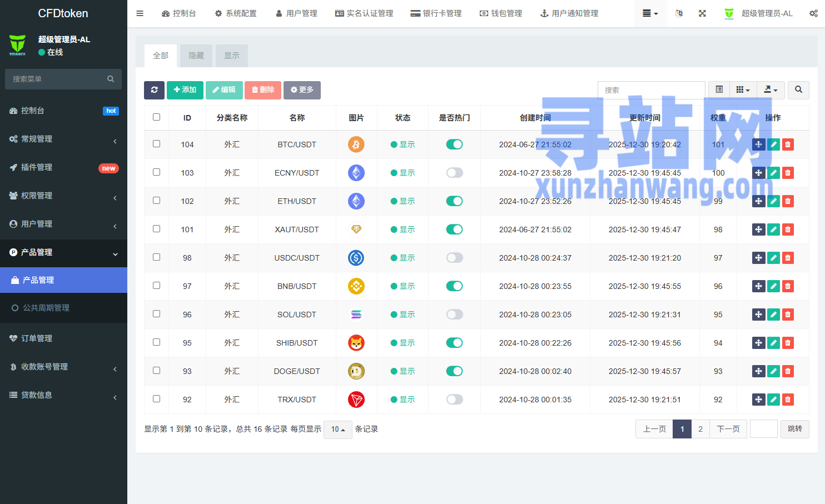Expand the 权限管理 sidebar menu

[63, 196]
